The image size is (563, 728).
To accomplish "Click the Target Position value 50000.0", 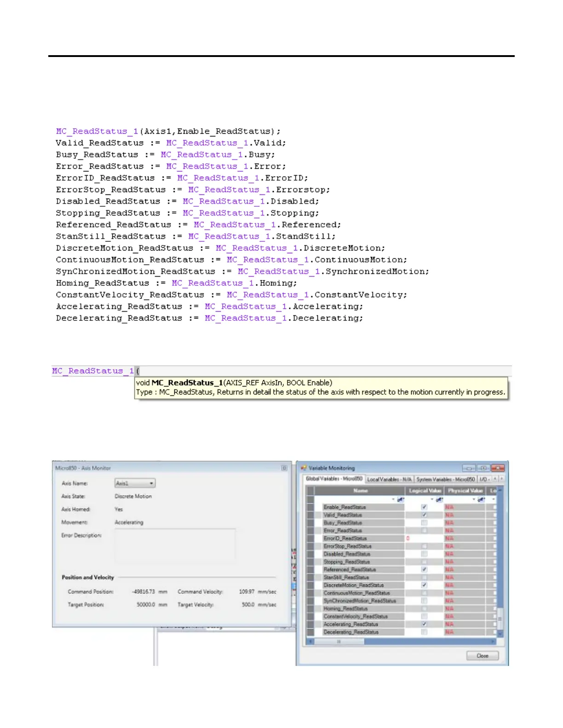I will [x=146, y=604].
